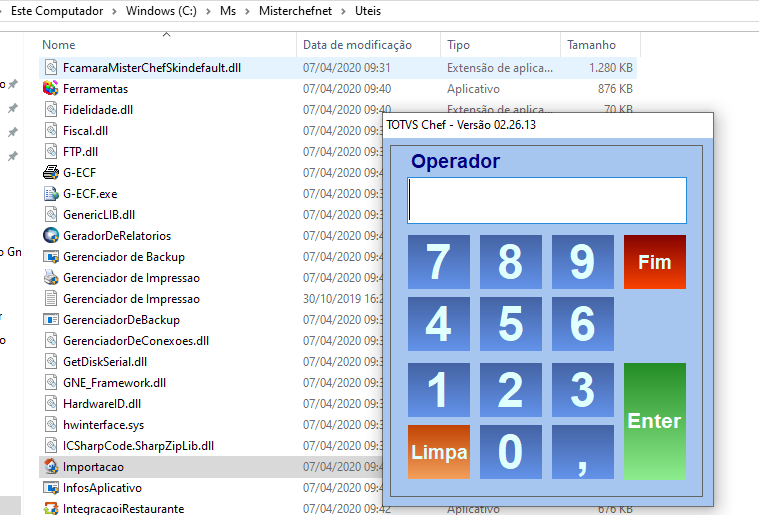Expand the chevron after Este Computador
Image resolution: width=759 pixels, height=515 pixels.
coord(114,11)
